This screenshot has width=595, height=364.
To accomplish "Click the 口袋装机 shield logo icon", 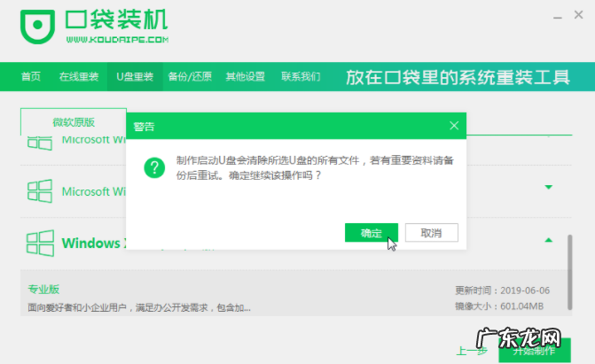I will pyautogui.click(x=37, y=27).
